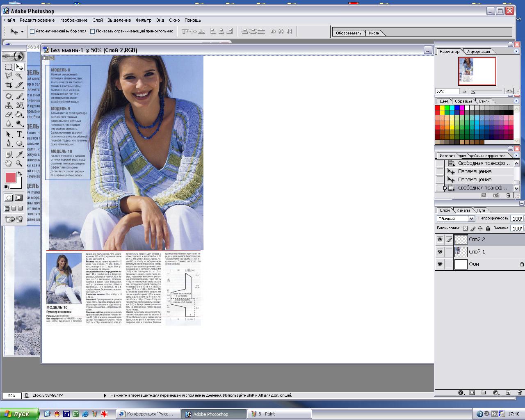
Task: Create a new layer icon
Action: [x=508, y=393]
